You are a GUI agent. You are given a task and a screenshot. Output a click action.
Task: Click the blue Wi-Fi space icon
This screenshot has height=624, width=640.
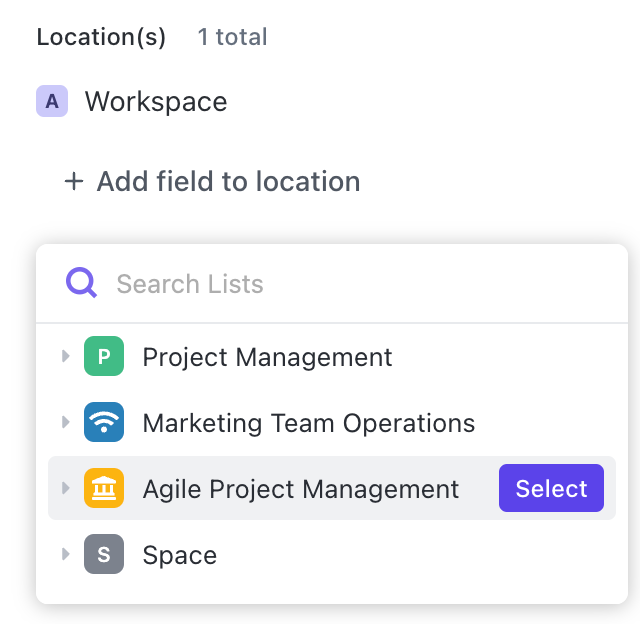(104, 423)
